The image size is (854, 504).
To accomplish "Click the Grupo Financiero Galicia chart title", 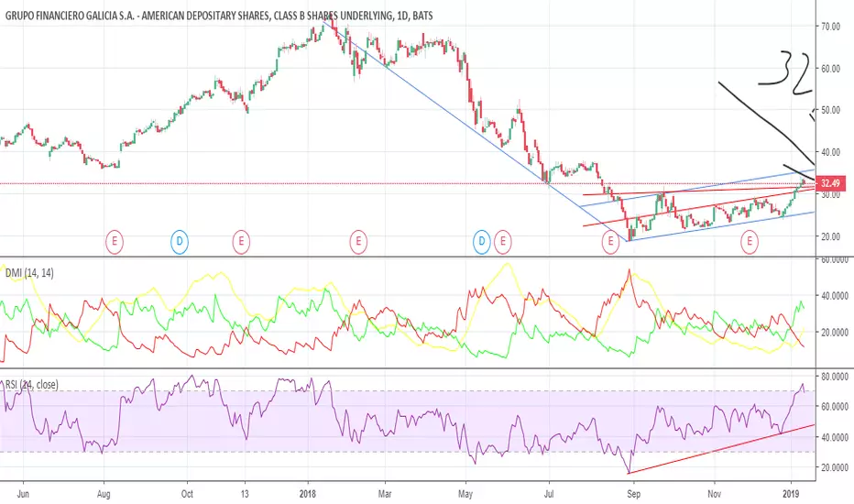I will tap(219, 16).
